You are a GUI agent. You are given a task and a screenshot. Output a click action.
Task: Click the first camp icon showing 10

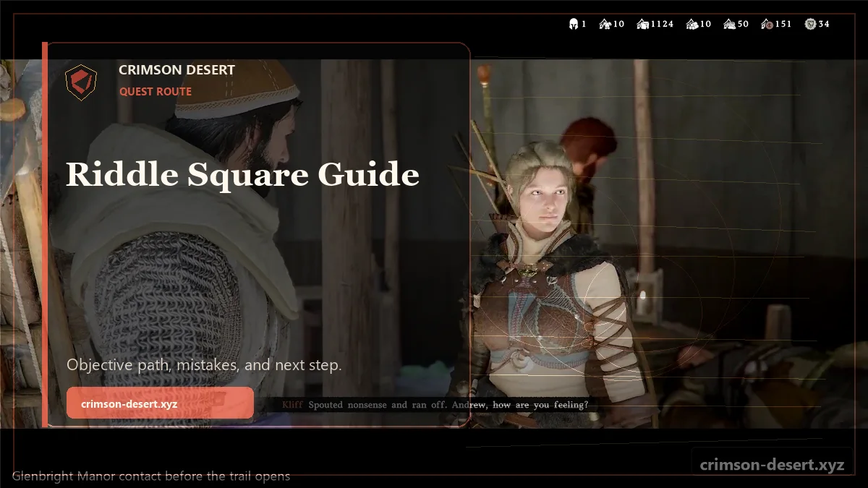(605, 24)
